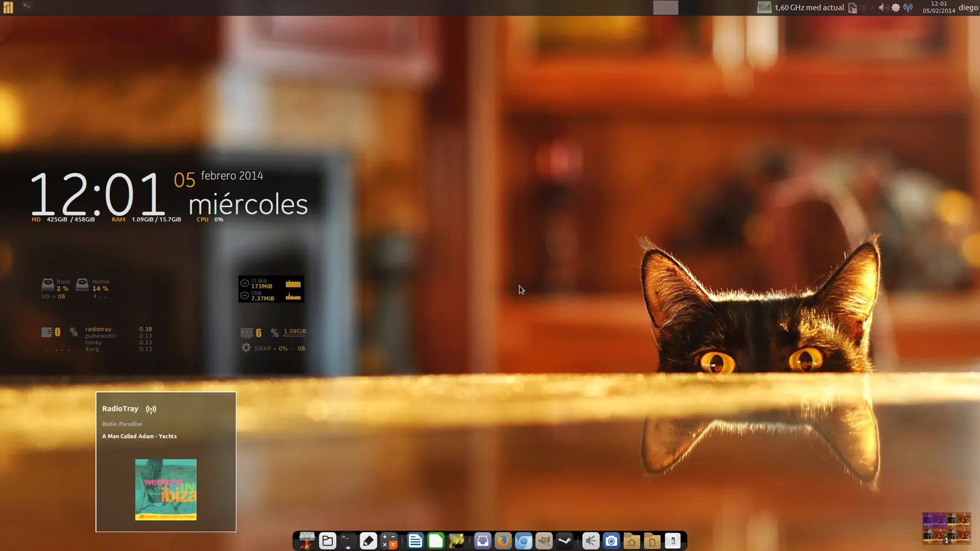Toggle the RadioTray broadcast tray icon
Viewport: 980px width, 551px height.
pyautogui.click(x=908, y=8)
